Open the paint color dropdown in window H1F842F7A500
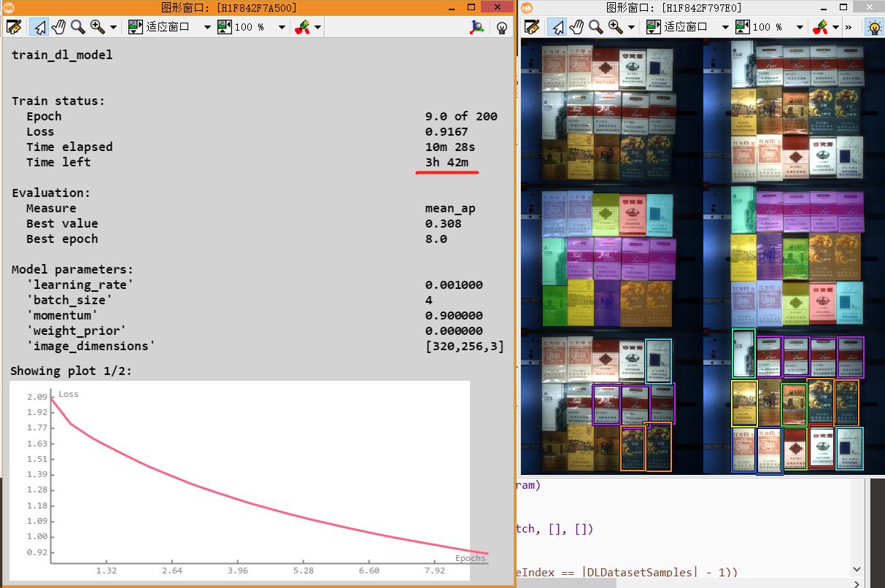The width and height of the screenshot is (885, 588). [x=317, y=28]
